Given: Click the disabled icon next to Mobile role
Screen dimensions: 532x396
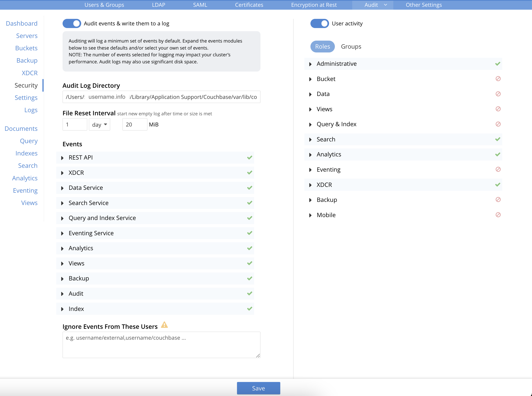Looking at the screenshot, I should [498, 215].
